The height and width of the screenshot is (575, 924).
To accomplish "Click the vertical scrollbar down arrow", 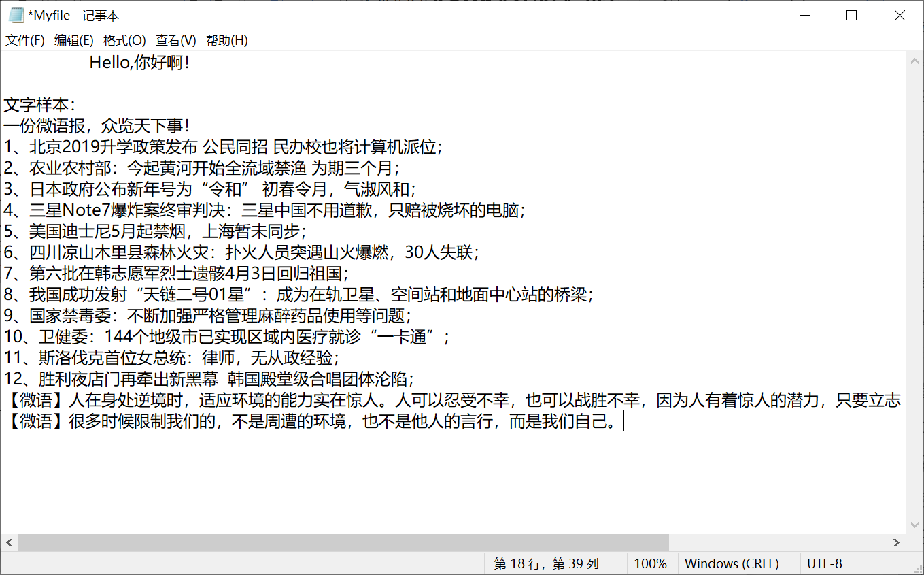I will pyautogui.click(x=914, y=525).
